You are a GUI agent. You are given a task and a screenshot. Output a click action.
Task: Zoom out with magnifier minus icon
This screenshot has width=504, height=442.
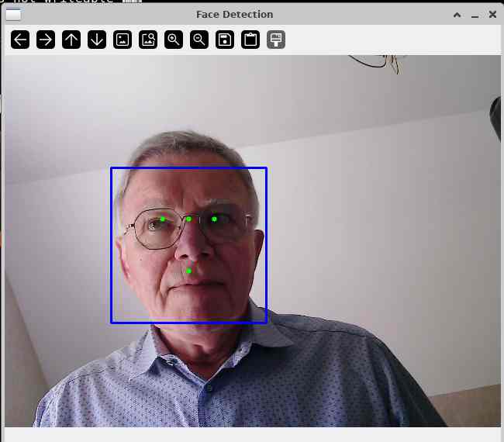[x=199, y=40]
